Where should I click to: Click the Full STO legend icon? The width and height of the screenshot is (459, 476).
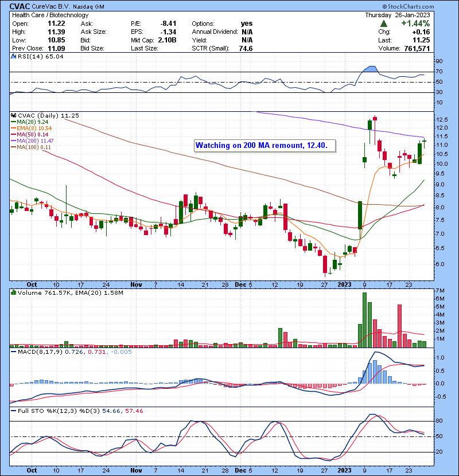pyautogui.click(x=13, y=411)
